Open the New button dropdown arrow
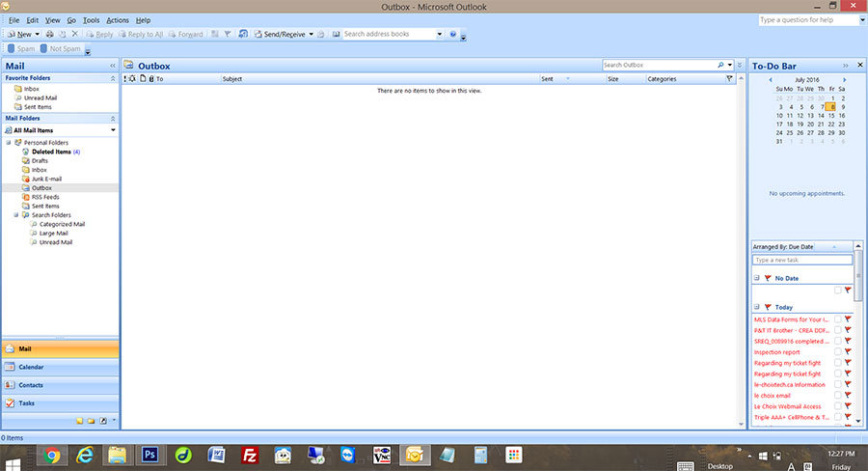The width and height of the screenshot is (868, 471). [37, 35]
